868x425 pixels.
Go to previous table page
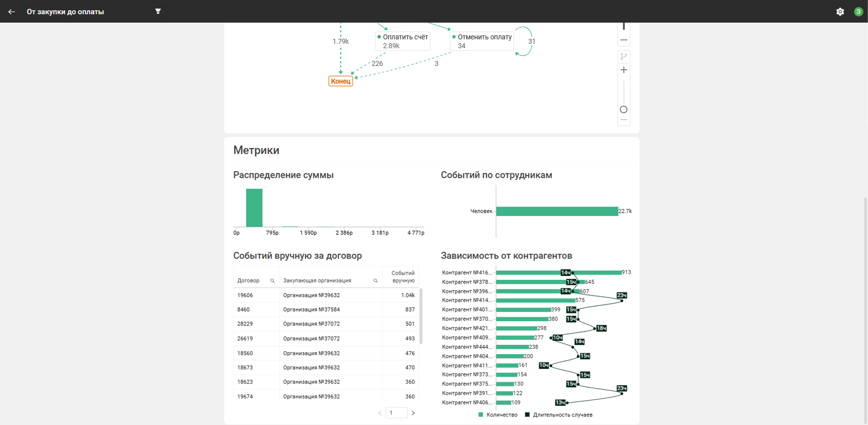click(380, 413)
